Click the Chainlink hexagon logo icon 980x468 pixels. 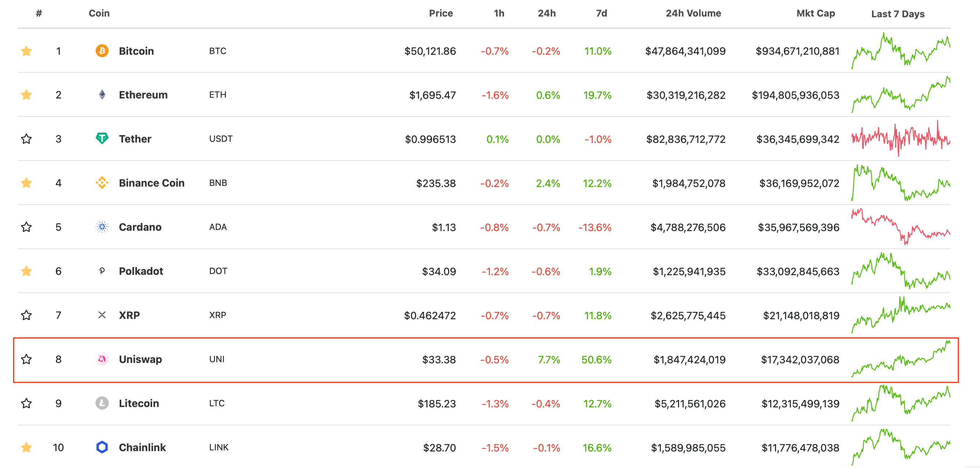click(102, 447)
